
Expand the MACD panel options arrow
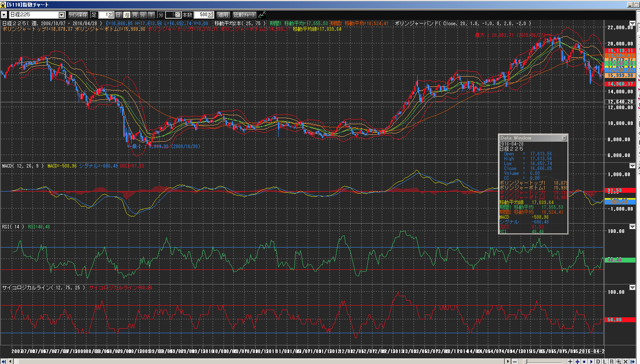tap(632, 166)
